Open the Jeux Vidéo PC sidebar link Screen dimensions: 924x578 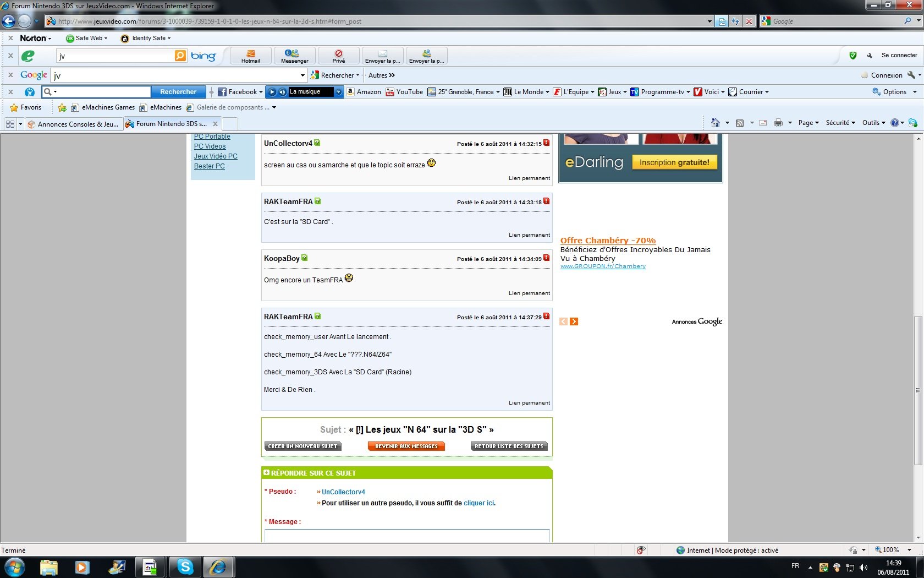216,156
